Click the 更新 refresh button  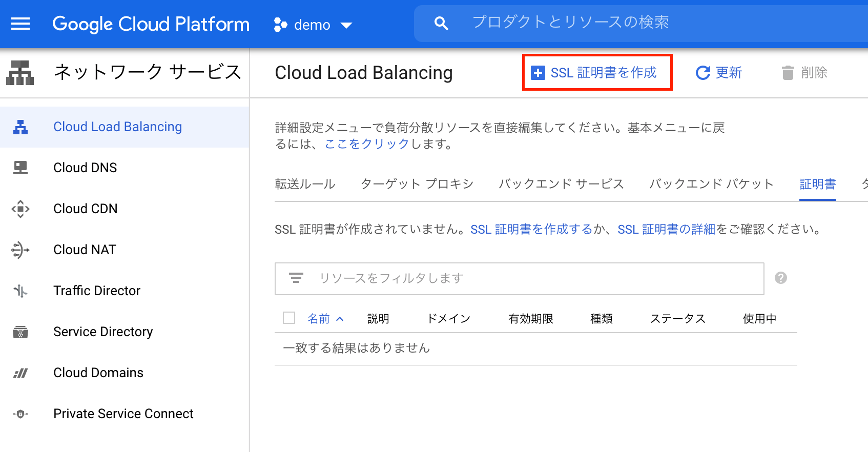719,73
